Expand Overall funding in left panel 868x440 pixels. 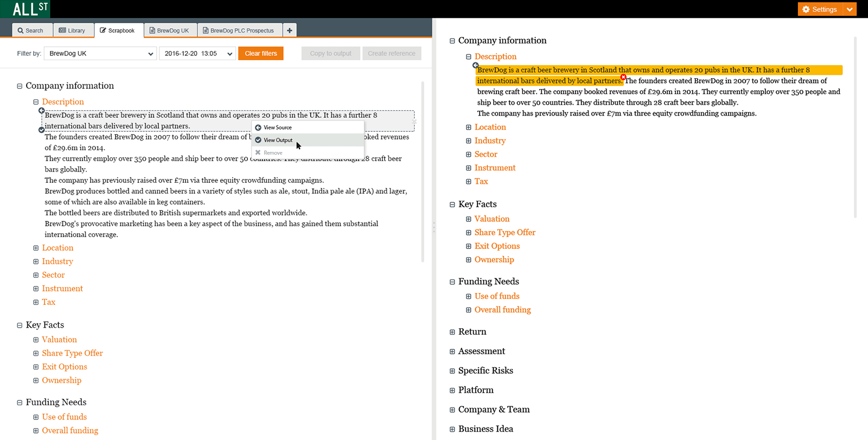(36, 431)
